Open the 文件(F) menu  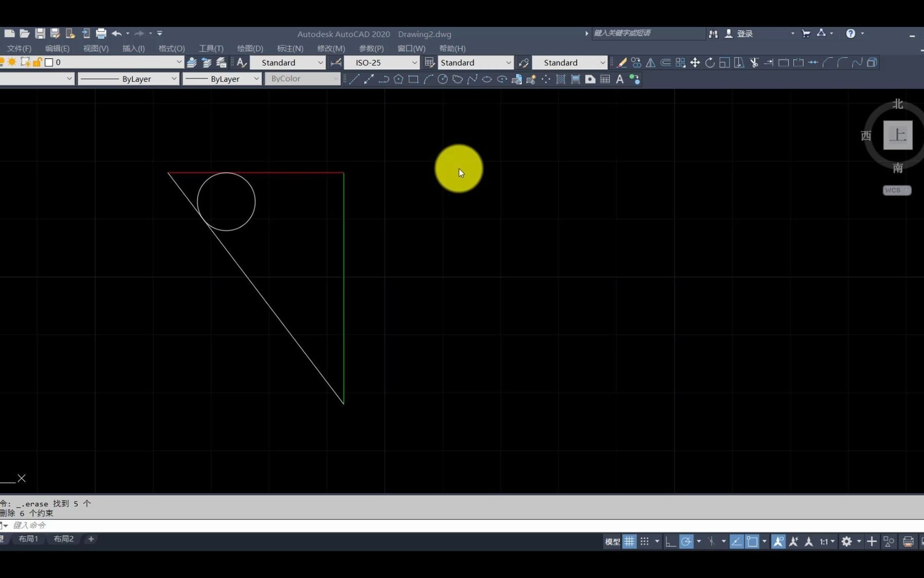click(x=19, y=48)
